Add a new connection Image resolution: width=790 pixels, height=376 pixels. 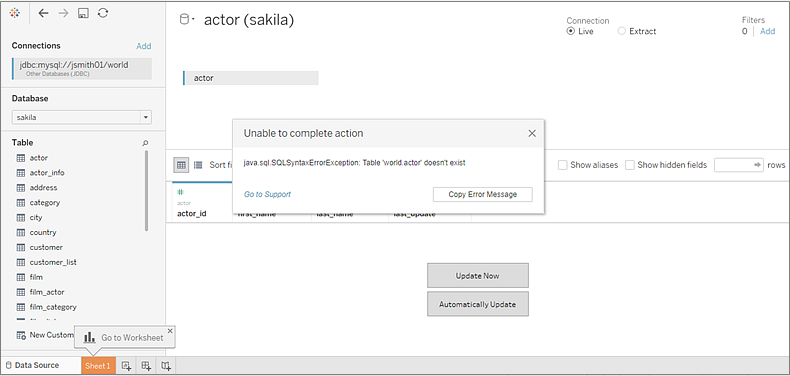tap(144, 46)
